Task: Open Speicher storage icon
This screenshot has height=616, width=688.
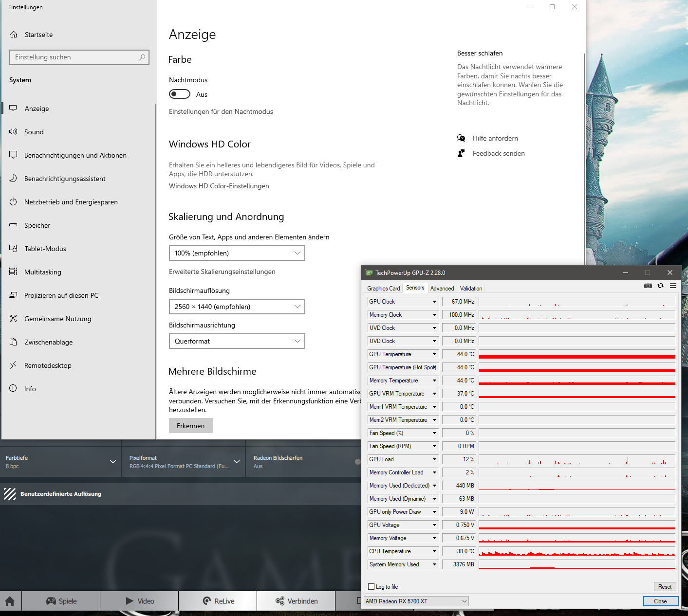Action: (x=13, y=225)
